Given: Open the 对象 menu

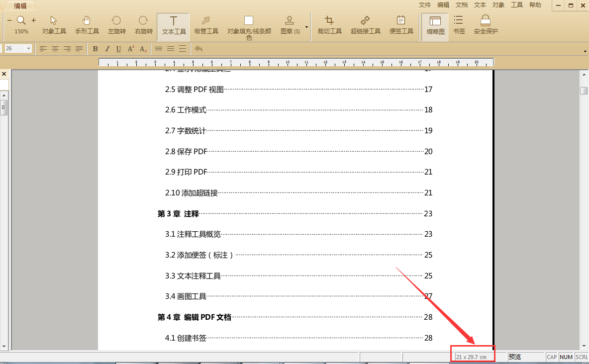Looking at the screenshot, I should click(x=498, y=5).
